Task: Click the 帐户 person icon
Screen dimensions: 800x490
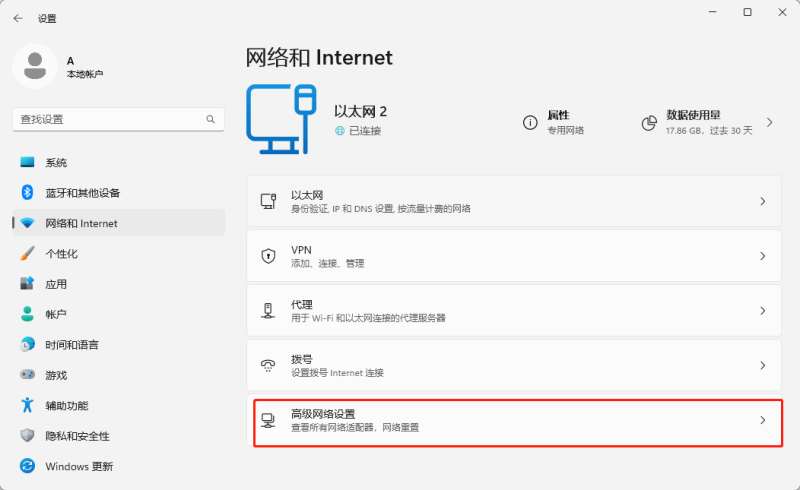Action: 27,314
